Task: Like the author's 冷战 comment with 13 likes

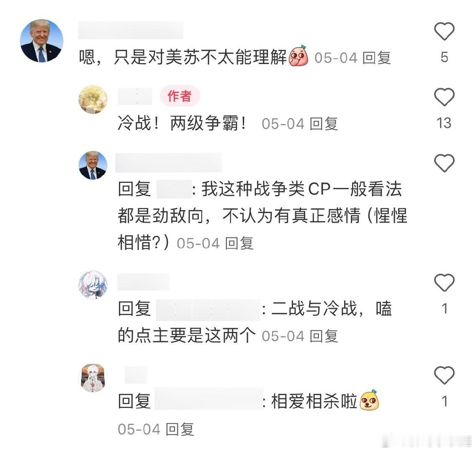Action: (444, 97)
